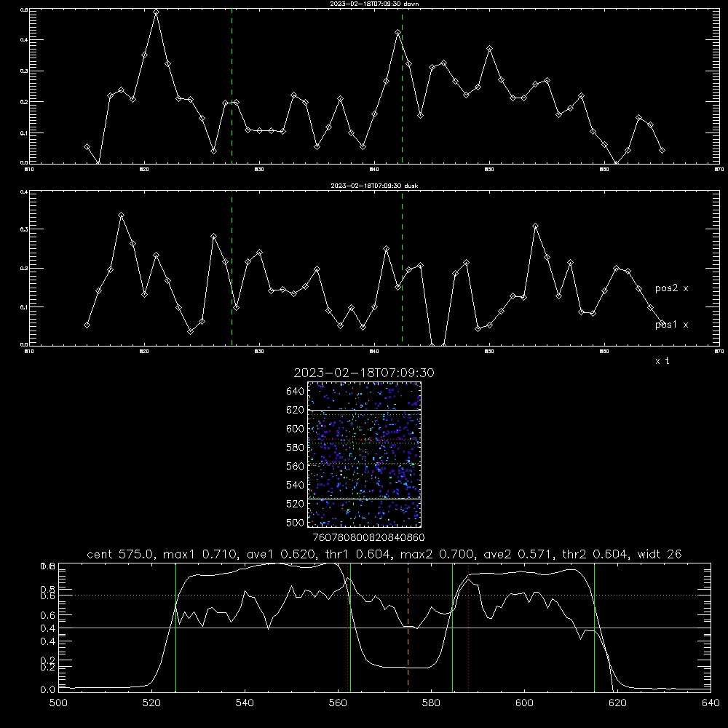Select the large '2023-02-18T07:09:30' title above the image
Image resolution: width=728 pixels, height=728 pixels.
pyautogui.click(x=364, y=373)
